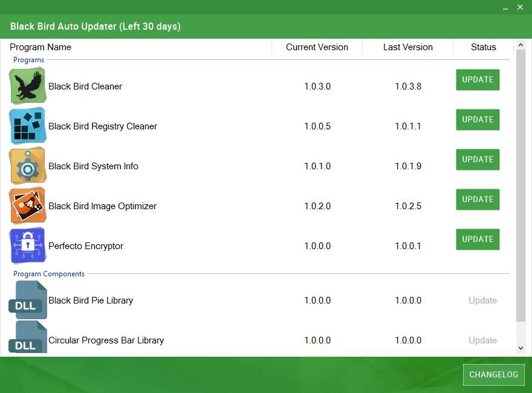
Task: Click current version 1.0.2.0
Action: click(x=317, y=206)
